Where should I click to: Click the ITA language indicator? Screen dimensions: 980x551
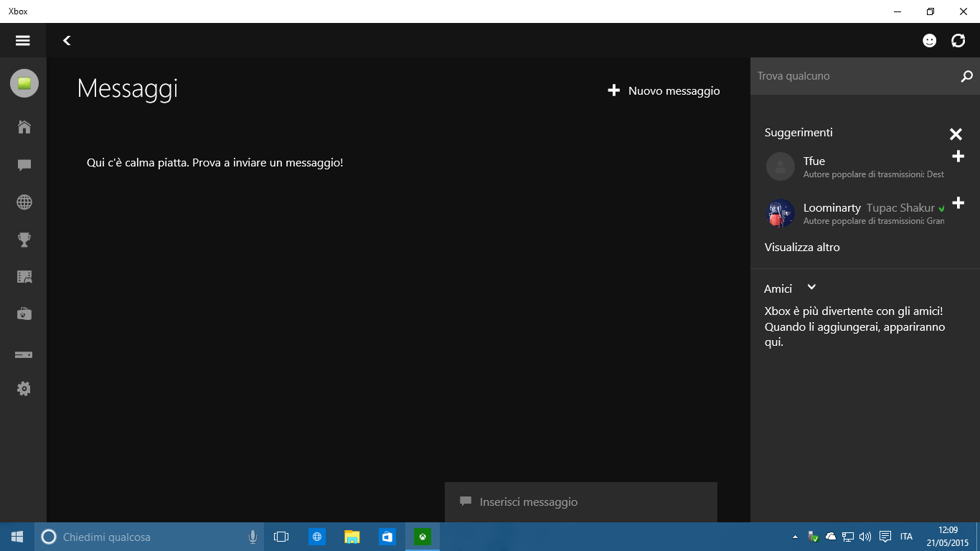[x=906, y=537]
